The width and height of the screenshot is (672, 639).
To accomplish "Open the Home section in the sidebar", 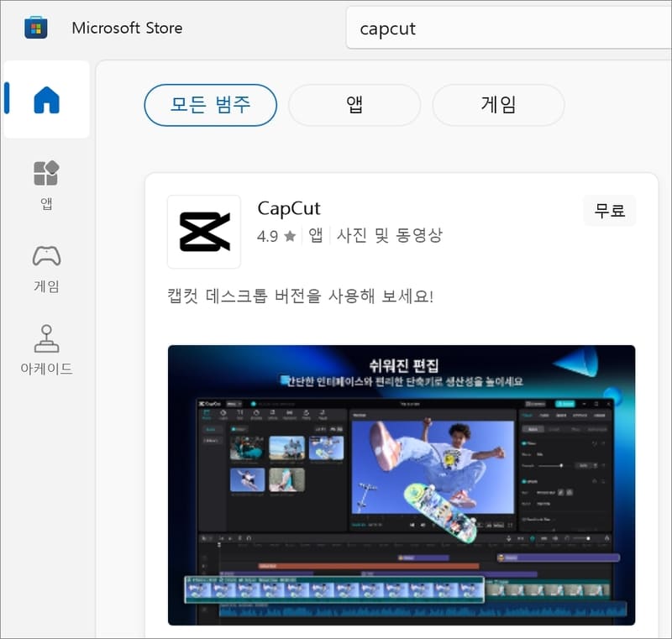I will point(46,99).
